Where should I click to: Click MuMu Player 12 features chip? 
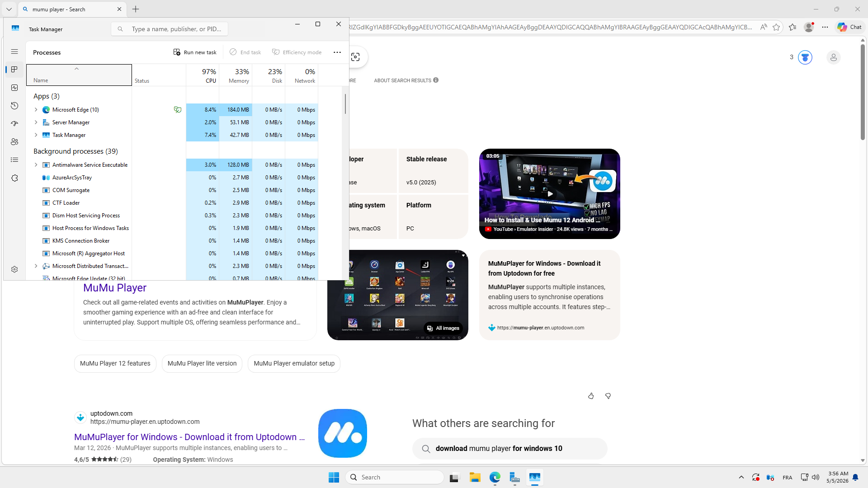[x=115, y=364]
